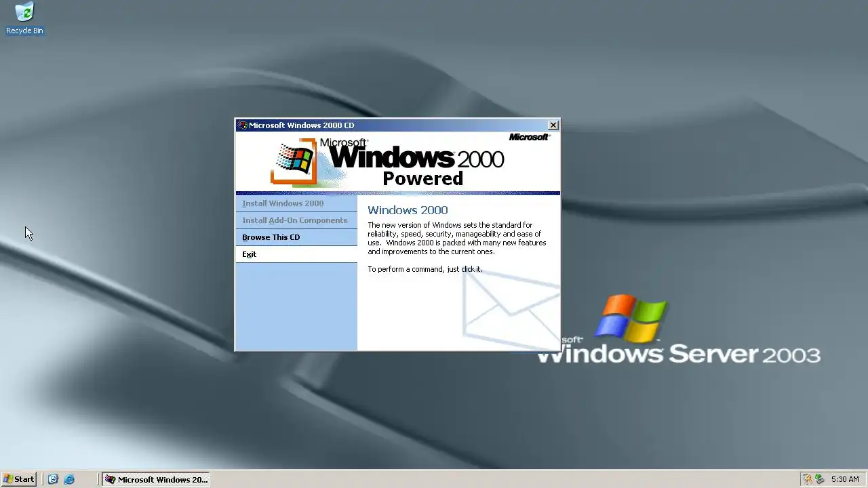Launch Internet Explorer from quick launch
Image resolution: width=868 pixels, height=488 pixels.
pyautogui.click(x=69, y=479)
